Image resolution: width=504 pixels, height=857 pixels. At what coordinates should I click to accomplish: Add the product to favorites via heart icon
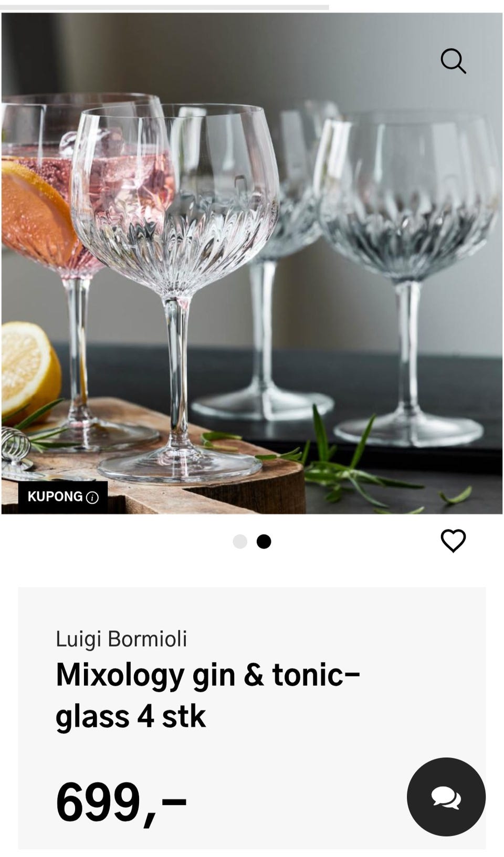[453, 541]
